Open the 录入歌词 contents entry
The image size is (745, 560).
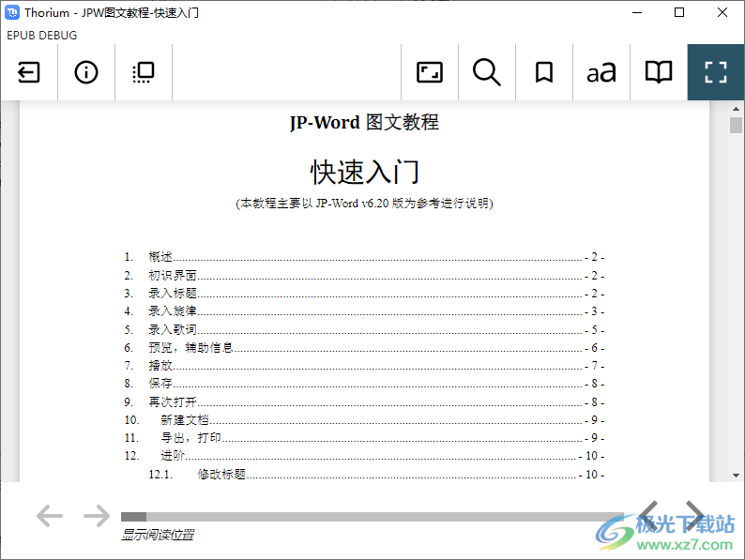click(x=364, y=329)
